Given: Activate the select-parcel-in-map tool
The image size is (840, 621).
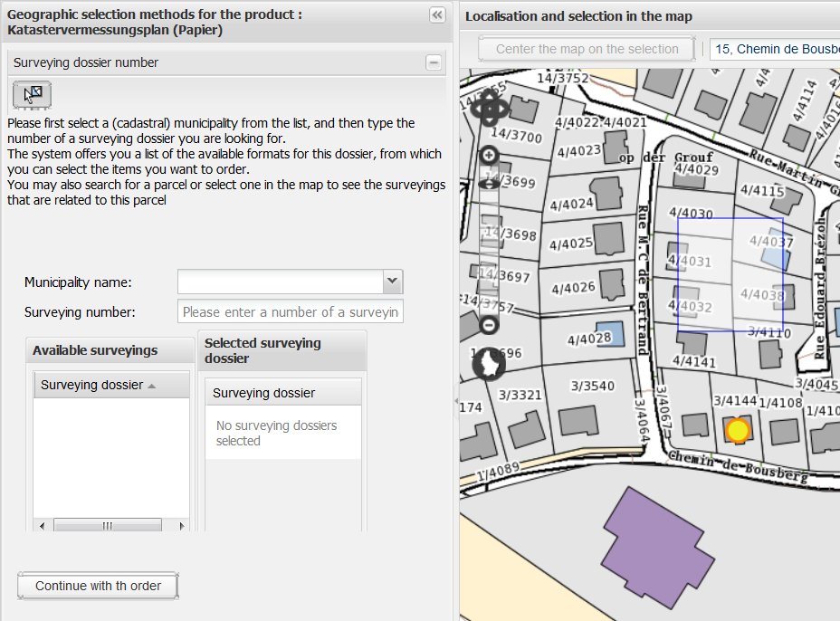Looking at the screenshot, I should (x=32, y=93).
